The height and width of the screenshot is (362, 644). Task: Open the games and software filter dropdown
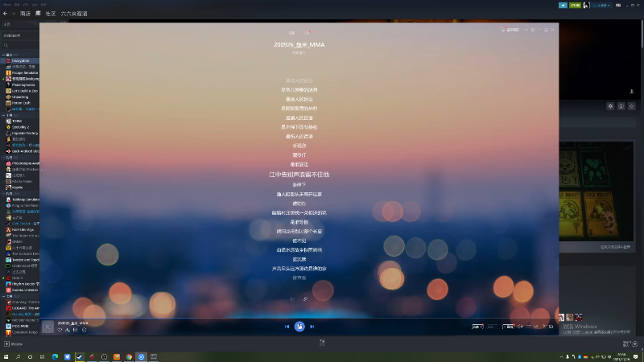(x=19, y=35)
